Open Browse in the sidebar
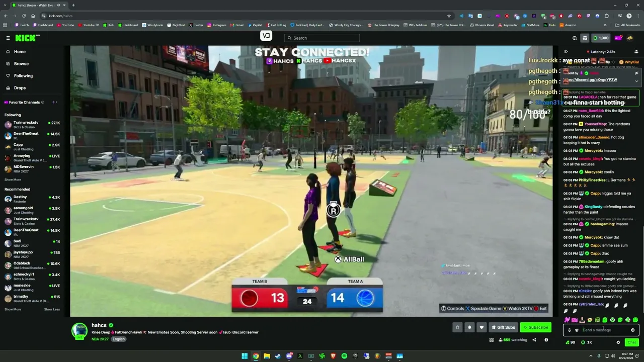The width and height of the screenshot is (644, 362). tap(21, 64)
